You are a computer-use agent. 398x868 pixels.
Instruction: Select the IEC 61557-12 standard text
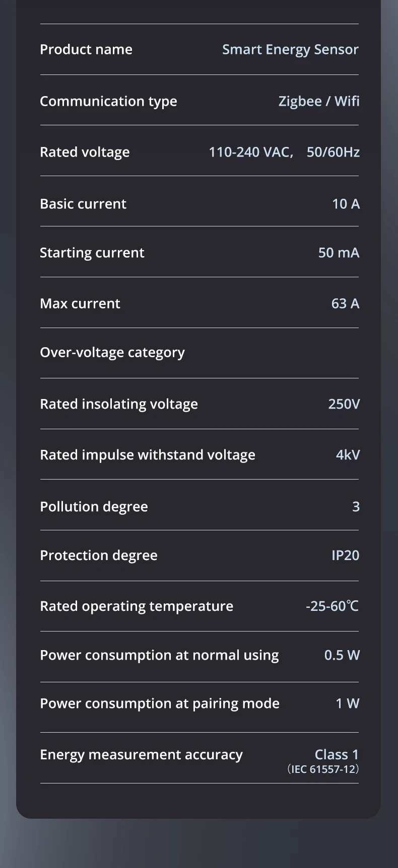323,769
